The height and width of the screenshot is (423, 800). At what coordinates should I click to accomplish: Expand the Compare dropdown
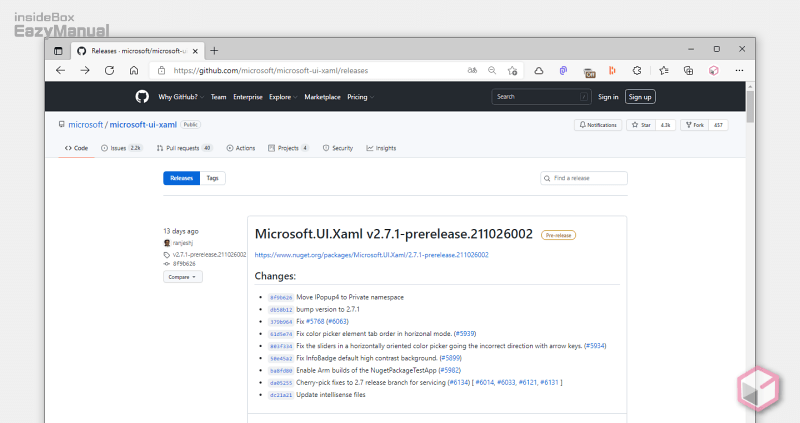click(x=182, y=277)
